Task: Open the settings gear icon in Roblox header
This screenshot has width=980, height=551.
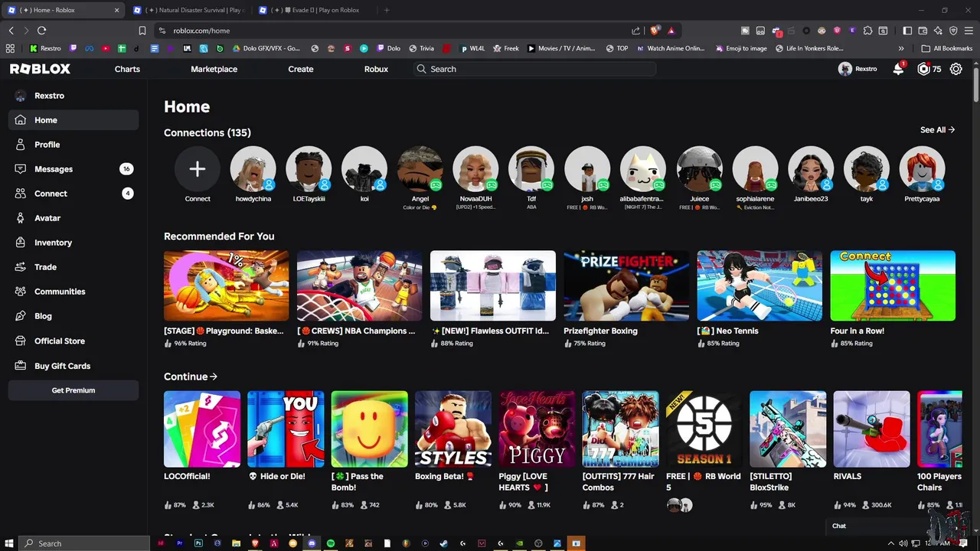Action: coord(956,69)
